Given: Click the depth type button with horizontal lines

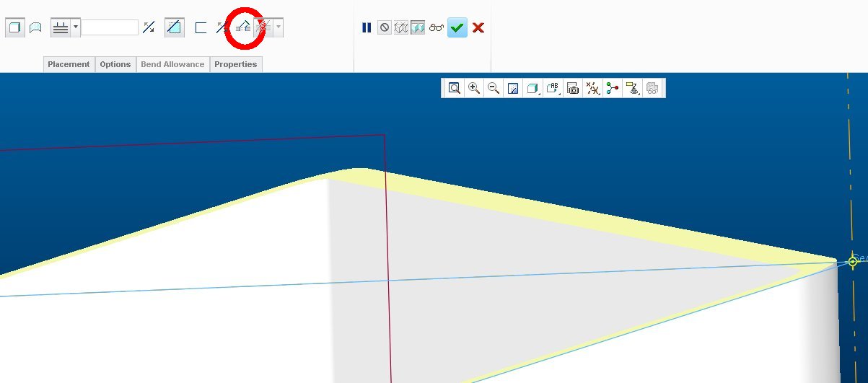Looking at the screenshot, I should click(61, 28).
